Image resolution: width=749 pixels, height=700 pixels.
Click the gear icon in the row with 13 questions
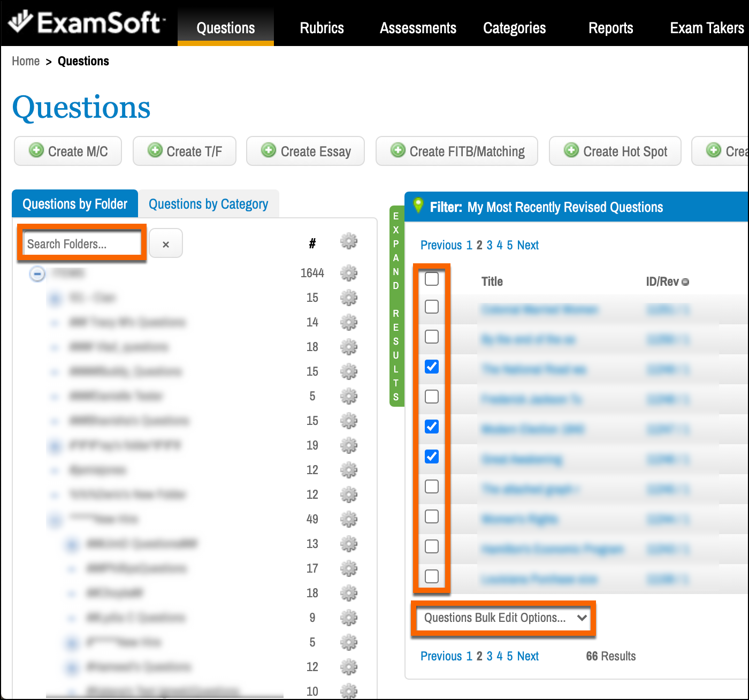point(349,544)
